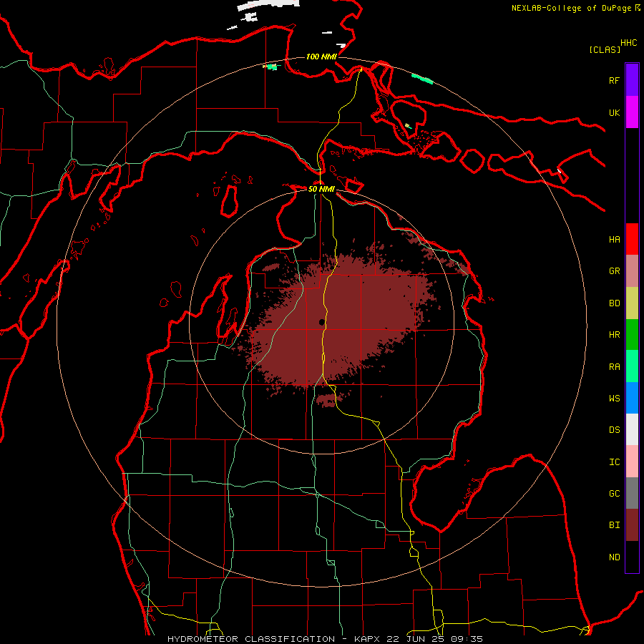Image resolution: width=644 pixels, height=644 pixels.
Task: Click the WS blue legend swatch
Action: [x=632, y=398]
